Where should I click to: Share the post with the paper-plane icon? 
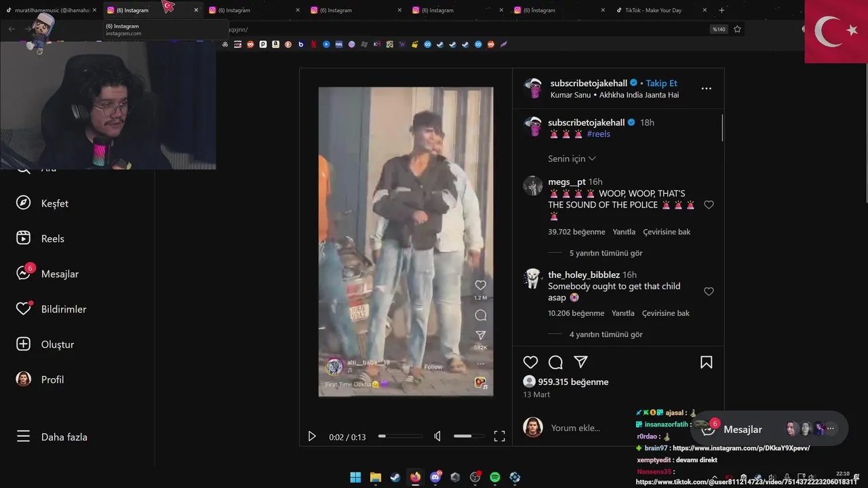tap(580, 363)
